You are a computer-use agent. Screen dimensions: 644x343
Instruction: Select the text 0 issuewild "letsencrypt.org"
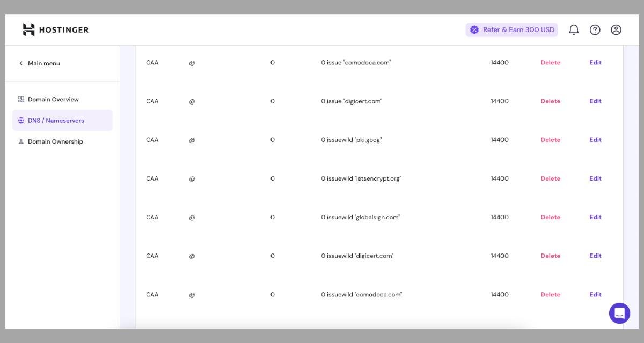click(x=361, y=178)
